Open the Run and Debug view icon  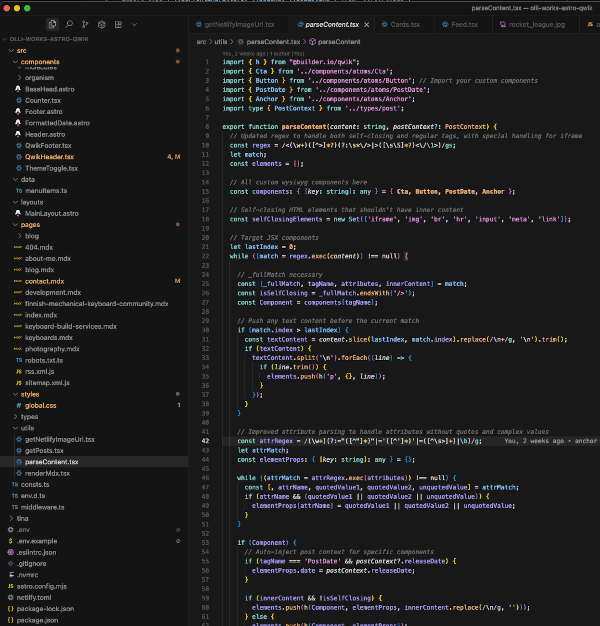[102, 24]
